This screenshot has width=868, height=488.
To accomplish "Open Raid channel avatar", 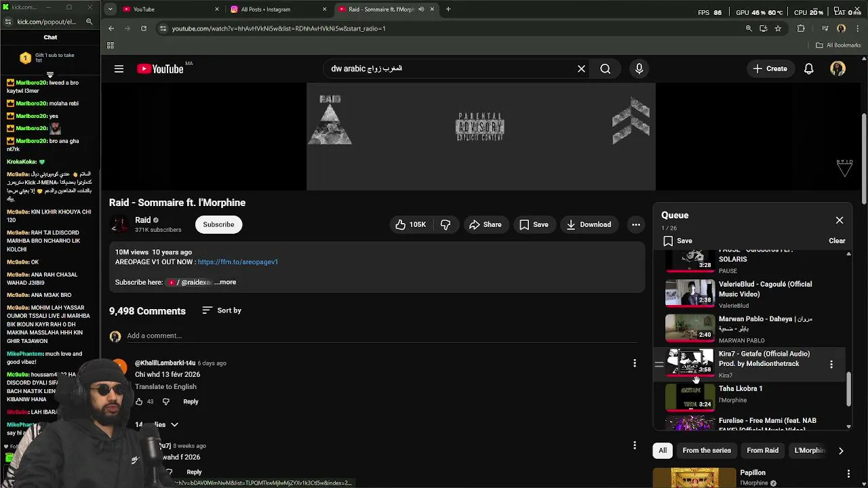I will pyautogui.click(x=119, y=224).
